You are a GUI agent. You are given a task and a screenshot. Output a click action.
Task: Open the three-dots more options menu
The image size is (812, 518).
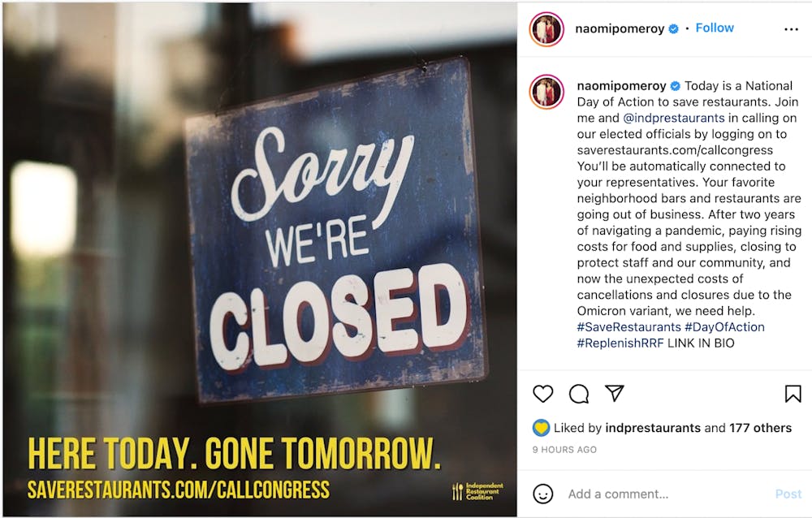point(791,29)
